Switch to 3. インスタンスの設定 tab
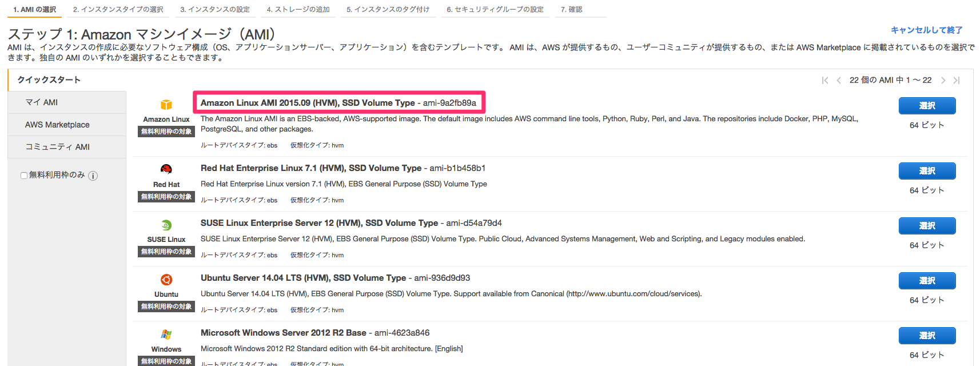Viewport: 980px width, 366px height. pyautogui.click(x=215, y=10)
